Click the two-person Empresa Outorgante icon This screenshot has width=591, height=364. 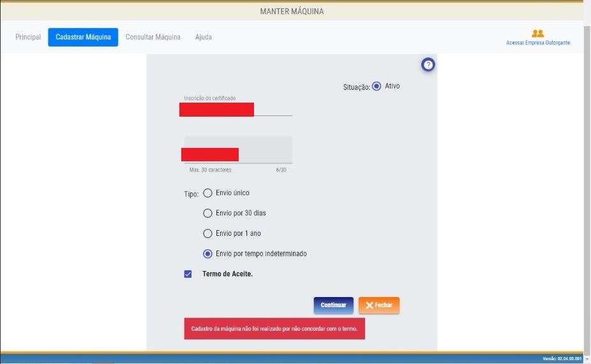point(537,33)
